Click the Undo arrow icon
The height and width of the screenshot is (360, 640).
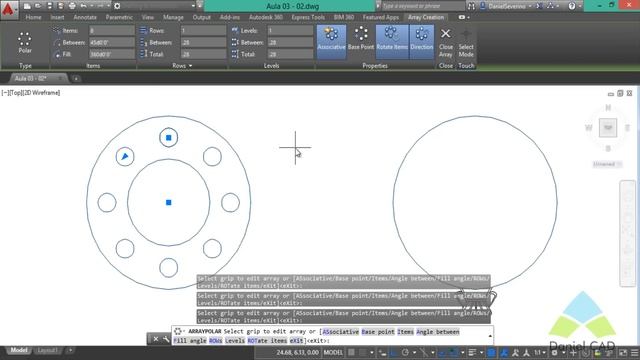83,6
